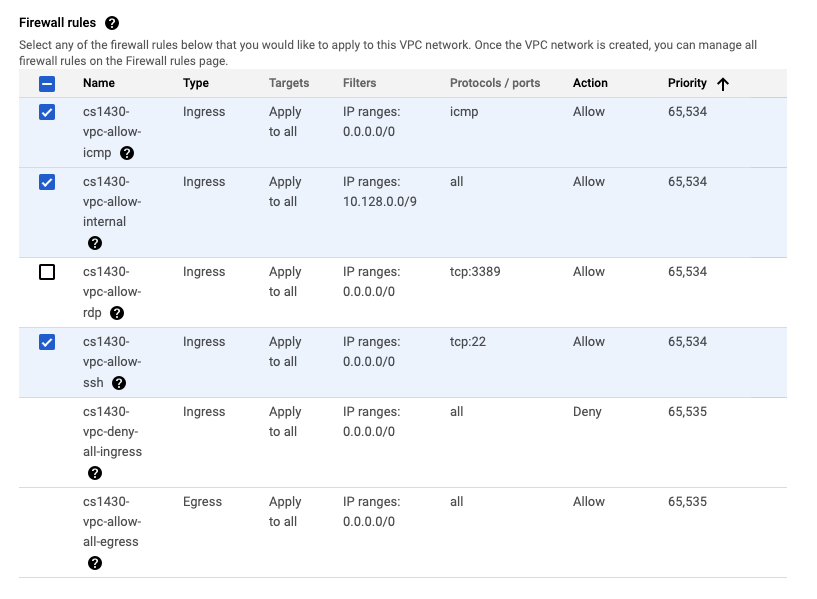Select the cs1430-vpc-deny-all-ingress table row
The width and height of the screenshot is (817, 599).
400,440
